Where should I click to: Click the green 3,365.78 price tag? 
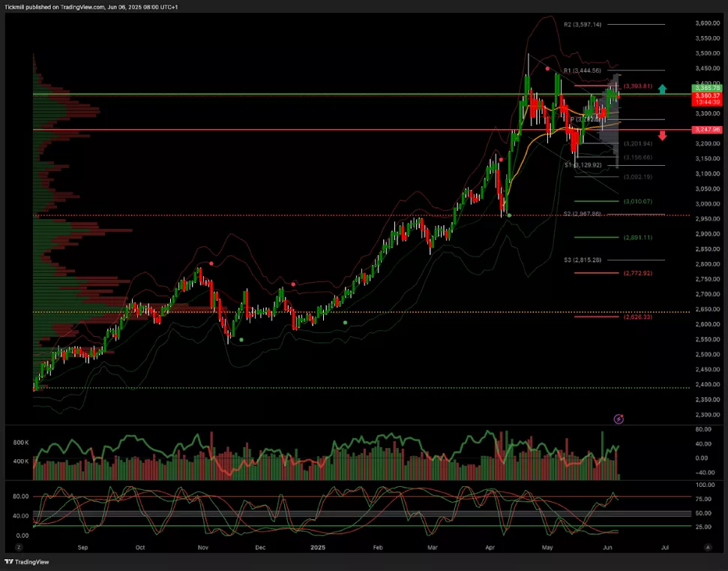point(707,89)
